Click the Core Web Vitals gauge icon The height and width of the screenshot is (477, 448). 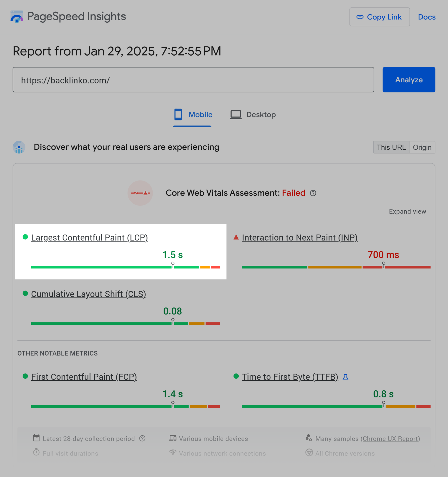(x=140, y=193)
